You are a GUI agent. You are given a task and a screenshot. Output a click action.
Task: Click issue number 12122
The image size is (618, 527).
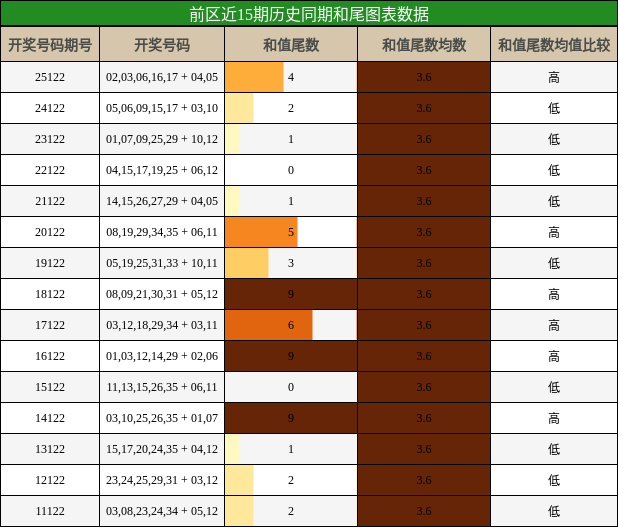pos(50,480)
